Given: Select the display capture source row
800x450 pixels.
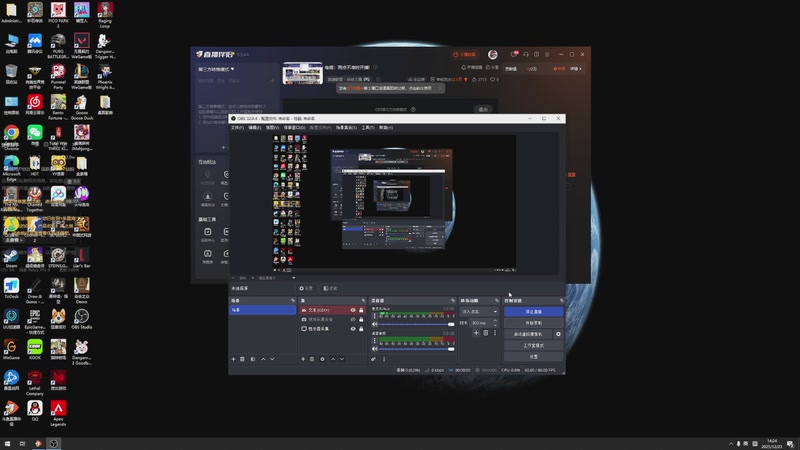Looking at the screenshot, I should [x=332, y=329].
